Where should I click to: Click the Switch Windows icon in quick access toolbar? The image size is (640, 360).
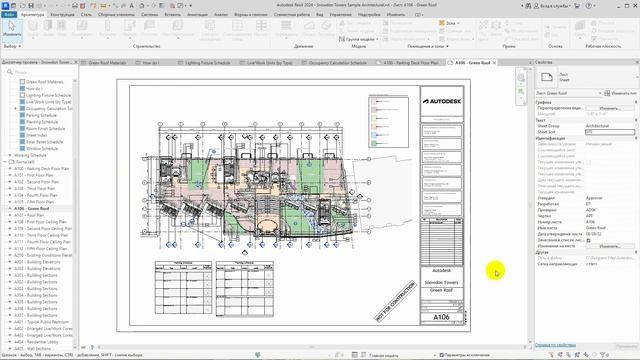[x=180, y=6]
